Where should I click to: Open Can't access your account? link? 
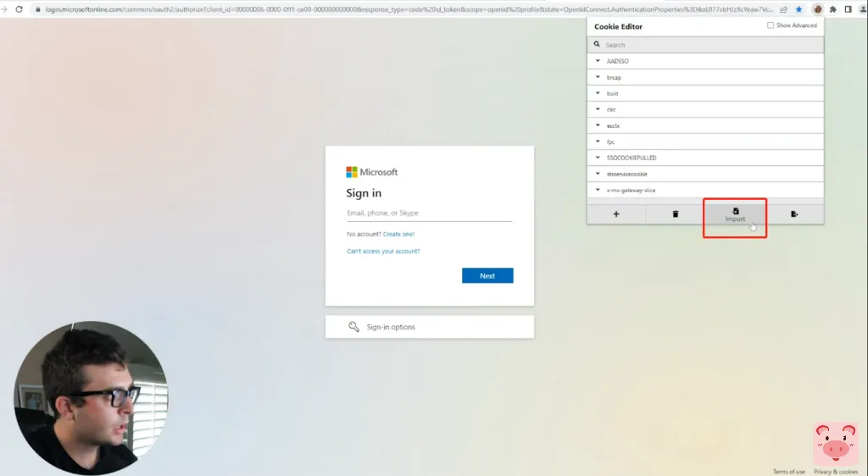[383, 251]
